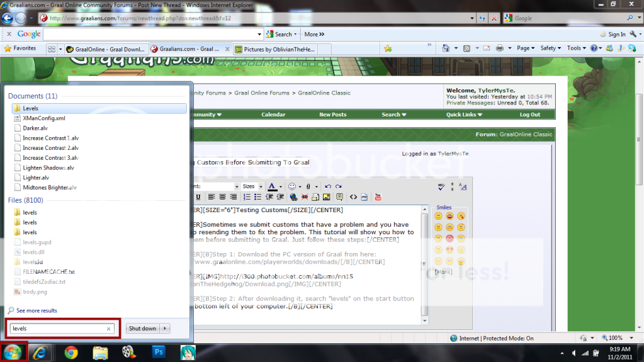644x362 pixels.
Task: Open the Calendar item in forum navbar
Action: point(273,115)
